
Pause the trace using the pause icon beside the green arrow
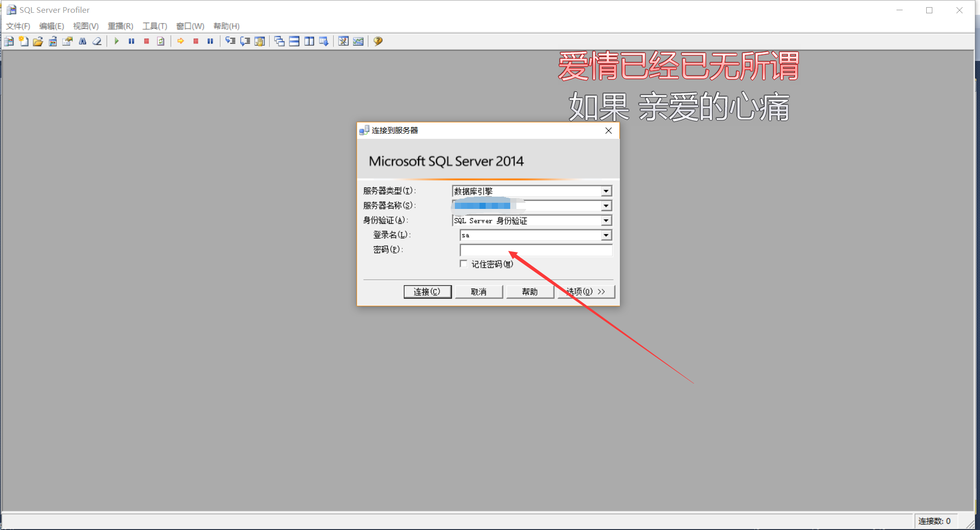click(132, 41)
